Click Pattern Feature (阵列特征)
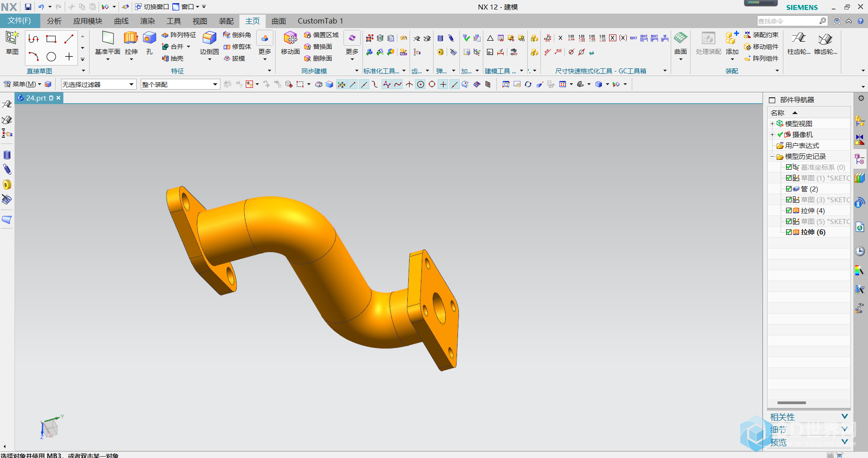Screen dimensions: 868x458 [x=179, y=35]
